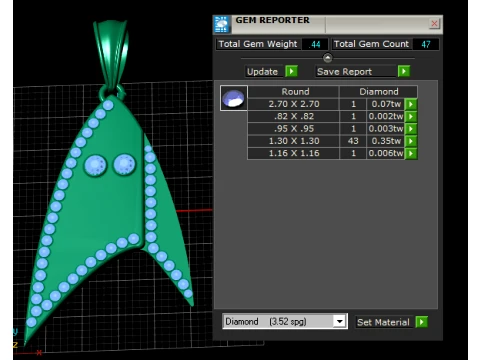Click the 0.07tw weight cell
The height and width of the screenshot is (360, 480).
(x=386, y=104)
